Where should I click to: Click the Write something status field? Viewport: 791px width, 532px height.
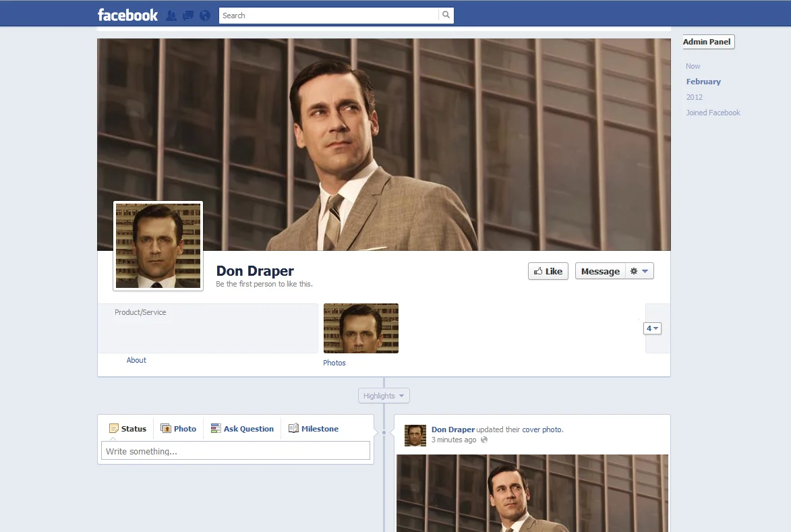[235, 450]
